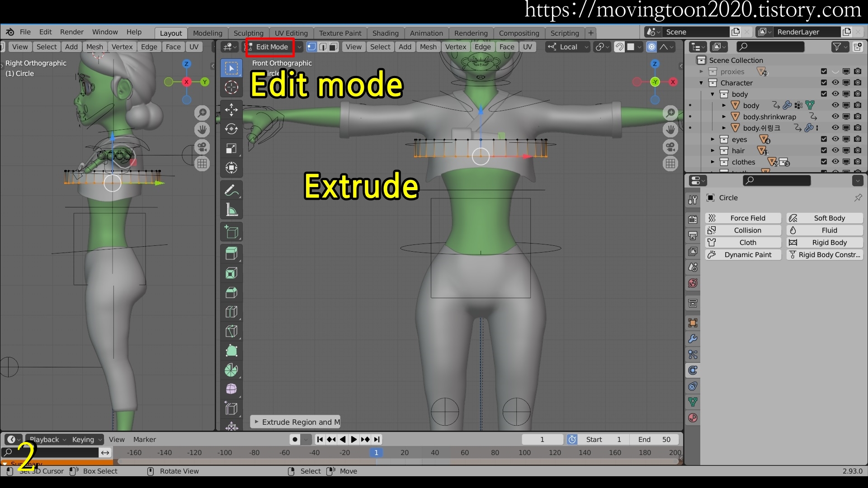Disable clothes collection in renders
The height and width of the screenshot is (488, 868).
(858, 162)
